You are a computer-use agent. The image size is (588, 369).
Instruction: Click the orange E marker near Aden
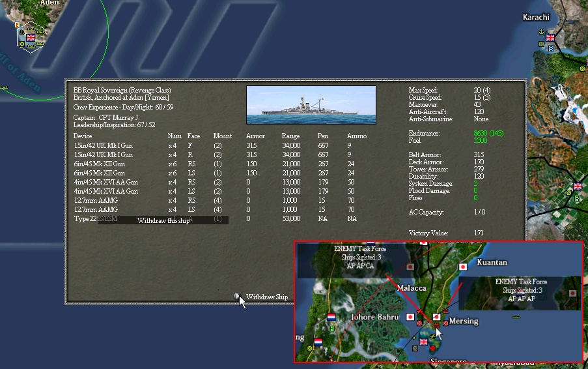click(17, 25)
